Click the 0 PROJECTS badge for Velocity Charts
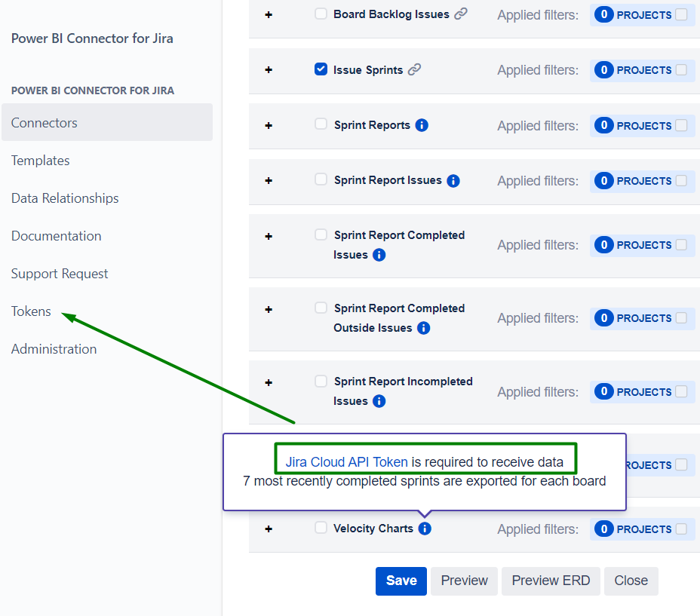The image size is (700, 616). 642,529
